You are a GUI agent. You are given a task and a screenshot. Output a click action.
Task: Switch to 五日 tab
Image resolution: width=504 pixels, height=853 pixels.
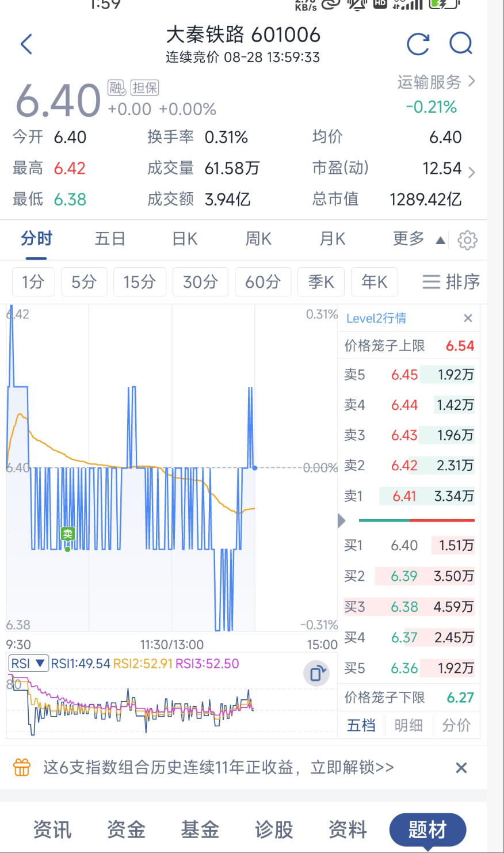click(x=110, y=238)
